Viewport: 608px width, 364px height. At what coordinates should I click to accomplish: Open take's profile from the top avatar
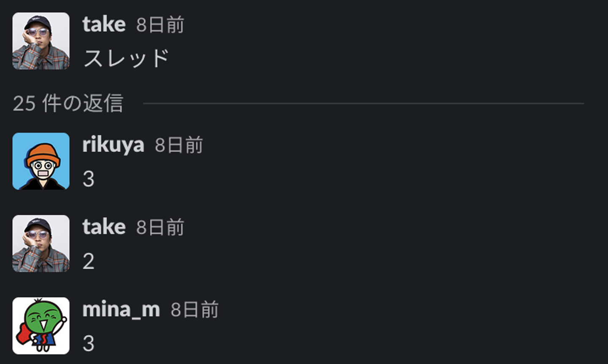(x=41, y=41)
